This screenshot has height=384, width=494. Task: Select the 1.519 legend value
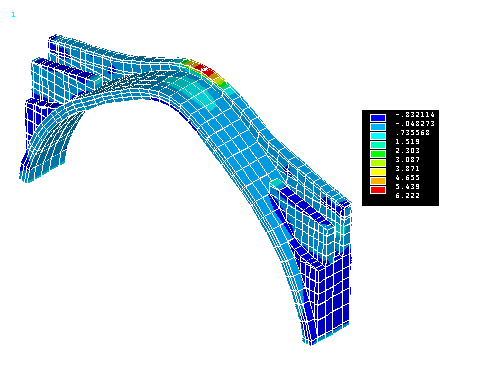pyautogui.click(x=407, y=142)
